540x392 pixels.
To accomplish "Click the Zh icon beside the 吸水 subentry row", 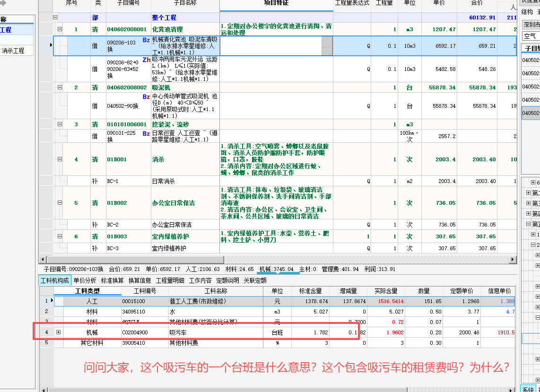I will [145, 59].
